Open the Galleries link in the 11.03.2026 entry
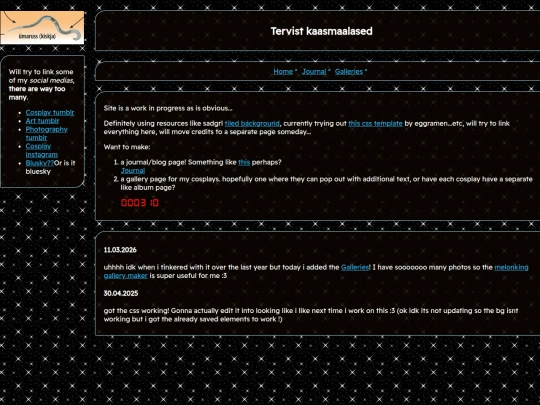The height and width of the screenshot is (405, 540). tap(355, 267)
